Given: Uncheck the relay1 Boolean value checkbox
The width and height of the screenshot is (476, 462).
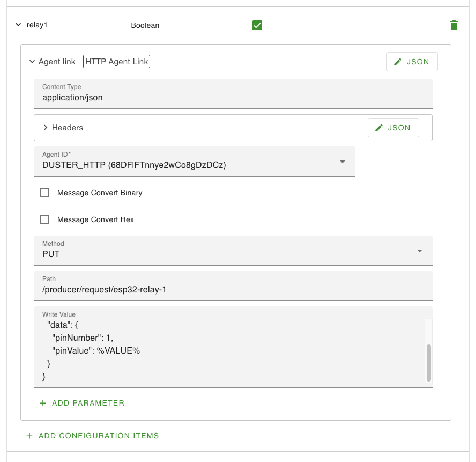Looking at the screenshot, I should click(257, 25).
